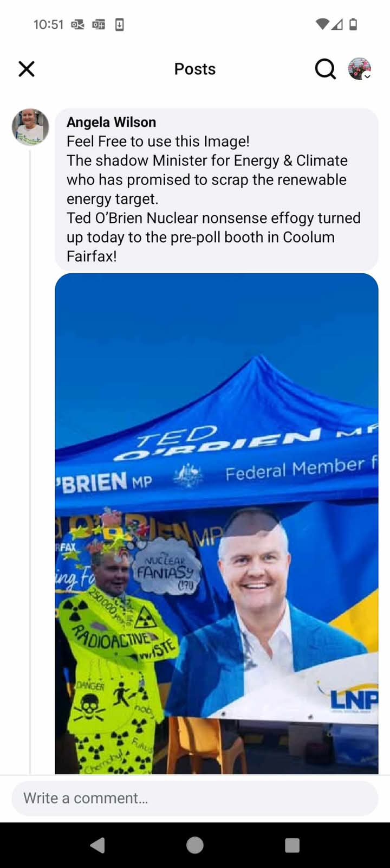Tap the comment thread line below avatar
Image resolution: width=390 pixels, height=868 pixels.
point(30,461)
